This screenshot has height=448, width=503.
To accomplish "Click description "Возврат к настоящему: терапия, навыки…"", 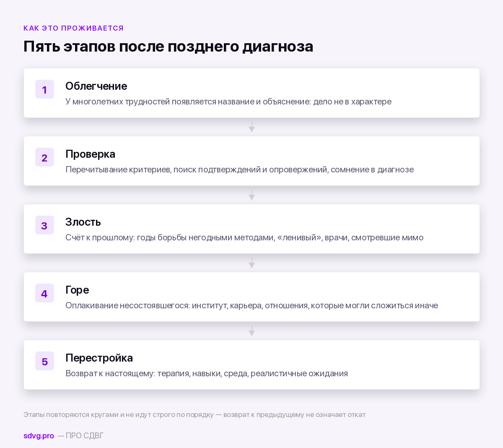I will click(x=207, y=373).
